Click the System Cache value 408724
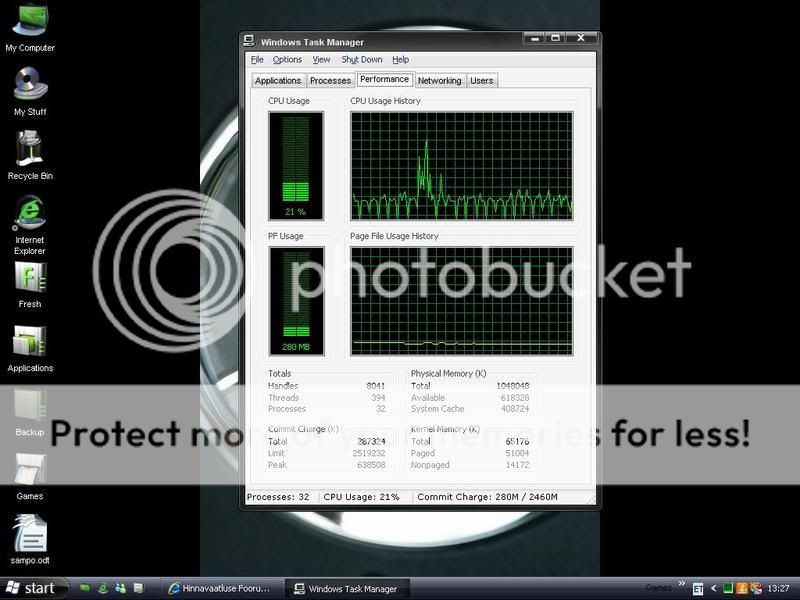 tap(515, 409)
